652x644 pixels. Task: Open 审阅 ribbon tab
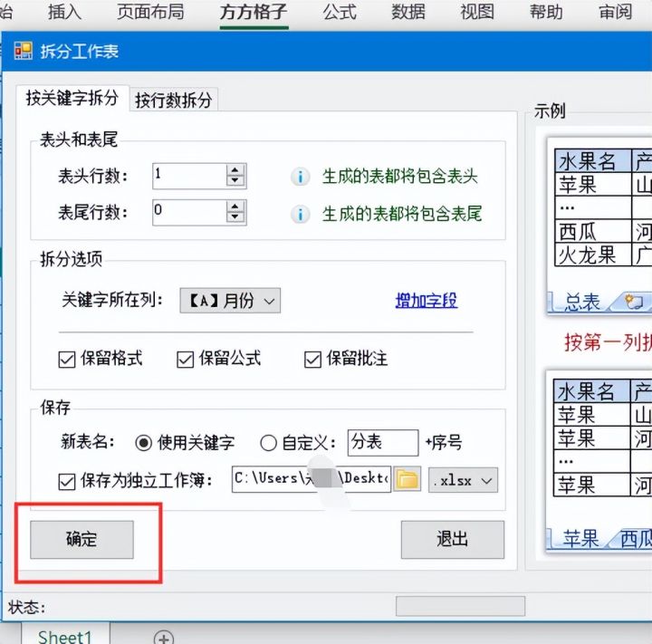coord(616,12)
